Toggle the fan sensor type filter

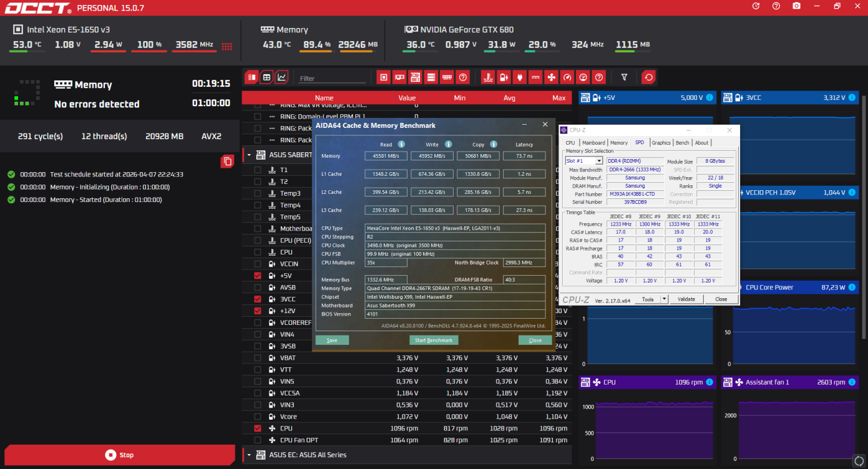(x=551, y=77)
